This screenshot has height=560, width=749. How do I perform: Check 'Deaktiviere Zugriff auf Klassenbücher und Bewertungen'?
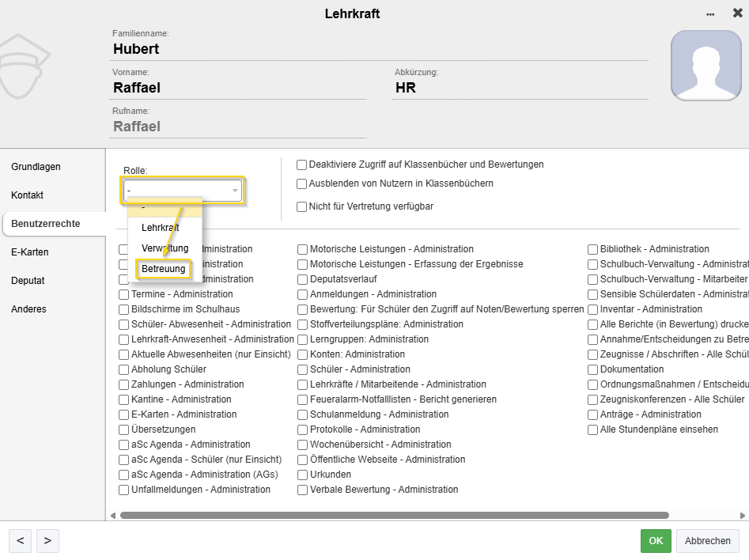[302, 165]
